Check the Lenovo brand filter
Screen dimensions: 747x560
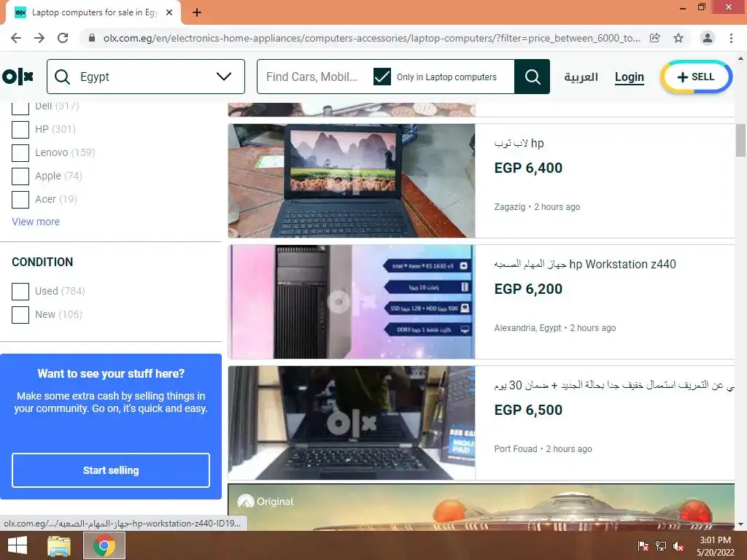[20, 153]
